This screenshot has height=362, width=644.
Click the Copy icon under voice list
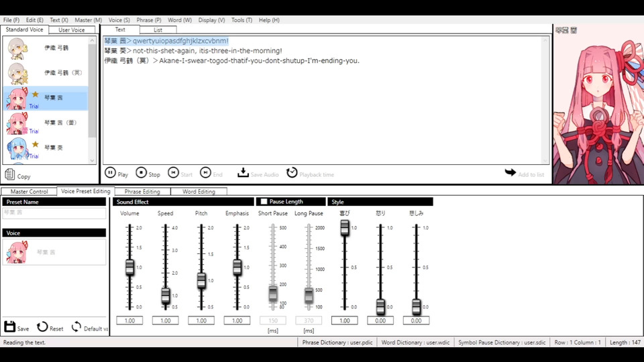click(x=9, y=174)
